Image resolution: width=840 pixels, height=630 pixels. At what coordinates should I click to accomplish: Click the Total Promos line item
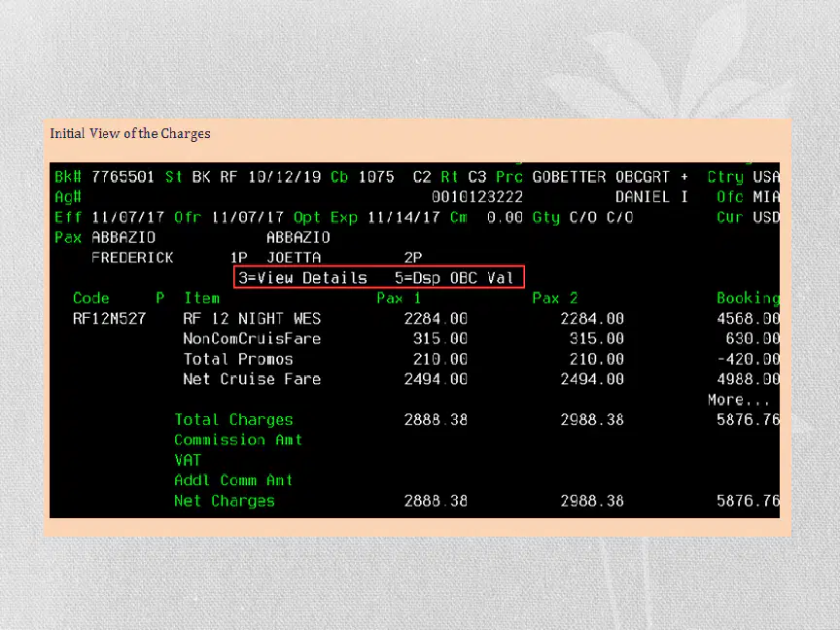click(x=238, y=359)
